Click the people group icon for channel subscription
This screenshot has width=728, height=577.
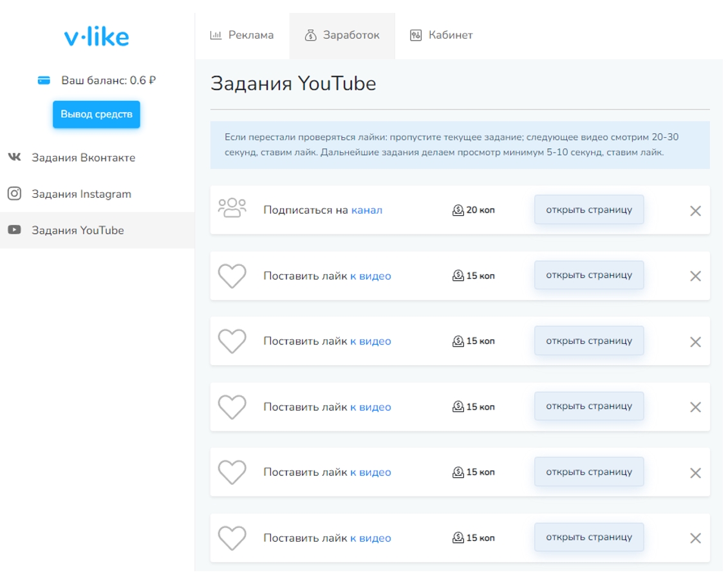(232, 208)
